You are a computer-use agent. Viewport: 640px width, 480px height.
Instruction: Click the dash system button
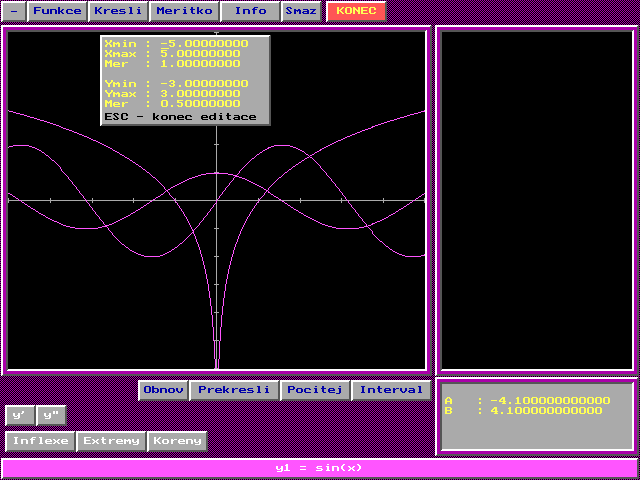tap(14, 11)
